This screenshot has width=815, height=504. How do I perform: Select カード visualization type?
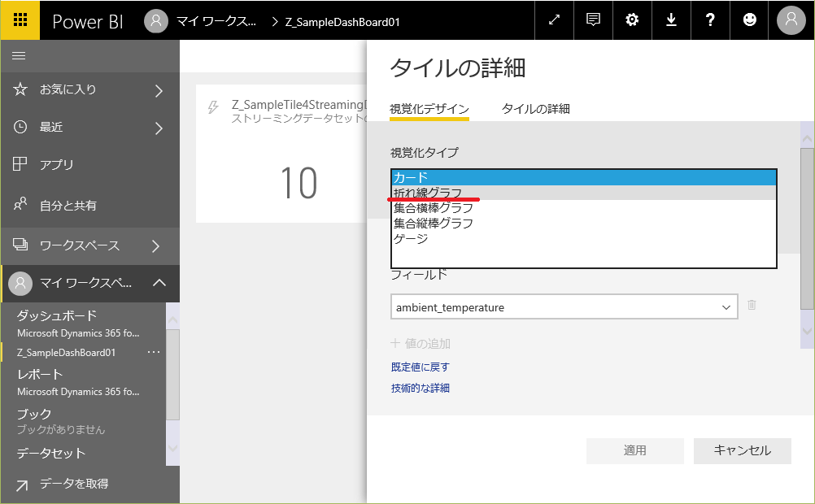(x=584, y=178)
